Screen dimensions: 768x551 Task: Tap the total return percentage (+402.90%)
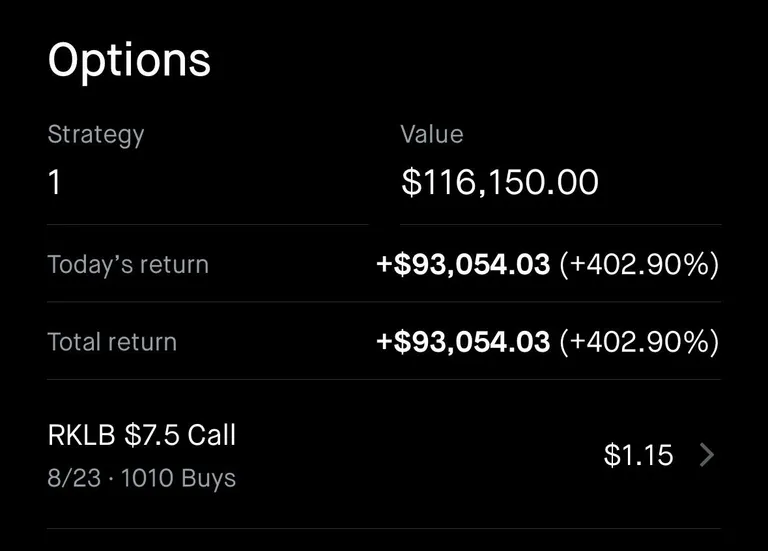coord(638,342)
